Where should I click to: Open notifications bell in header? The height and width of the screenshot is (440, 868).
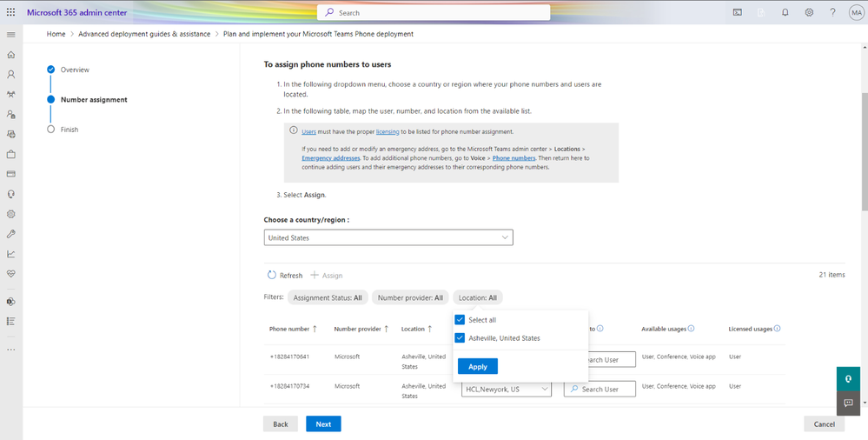785,12
